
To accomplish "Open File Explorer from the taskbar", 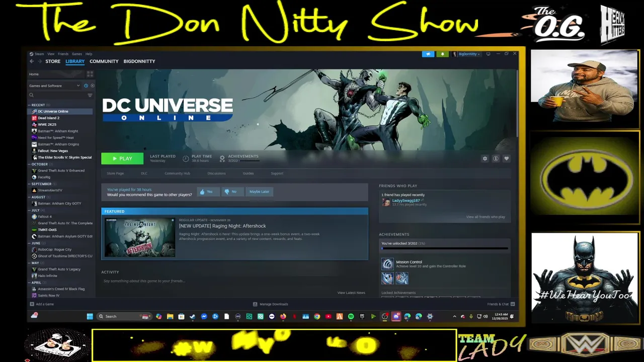I will tap(170, 316).
